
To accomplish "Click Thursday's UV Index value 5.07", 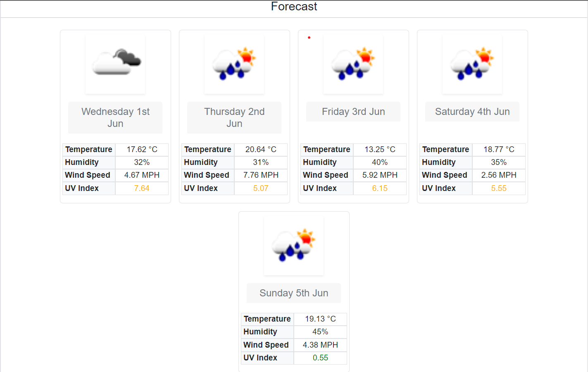I will click(x=261, y=188).
